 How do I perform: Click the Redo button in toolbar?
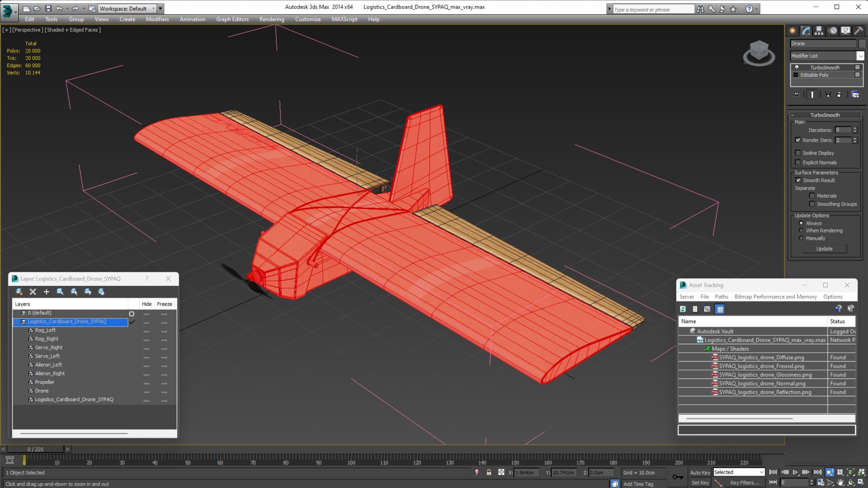pos(75,8)
